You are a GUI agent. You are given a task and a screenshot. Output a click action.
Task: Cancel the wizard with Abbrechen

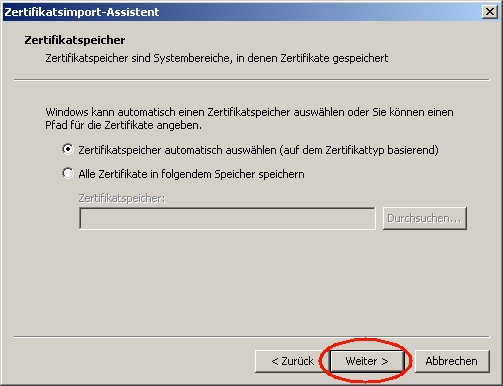(x=452, y=361)
